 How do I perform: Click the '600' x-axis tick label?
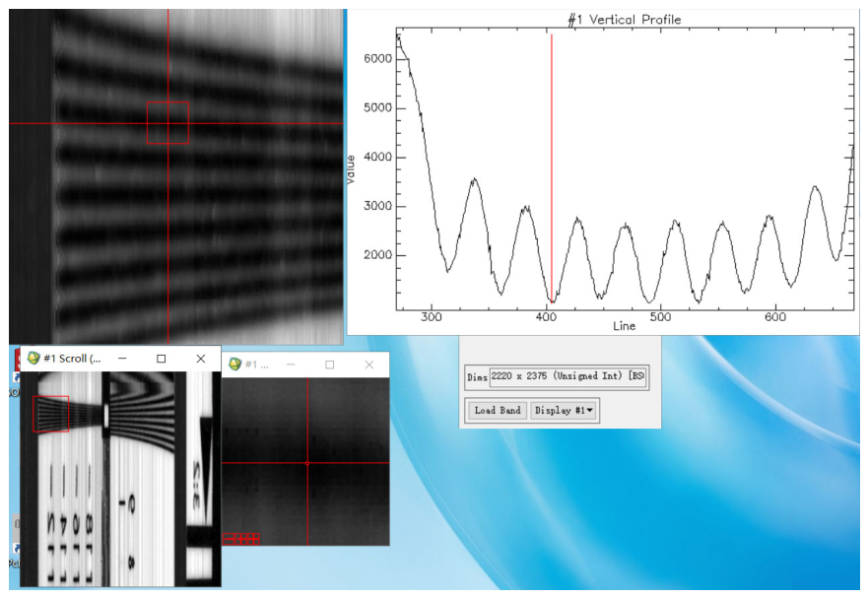tap(775, 317)
